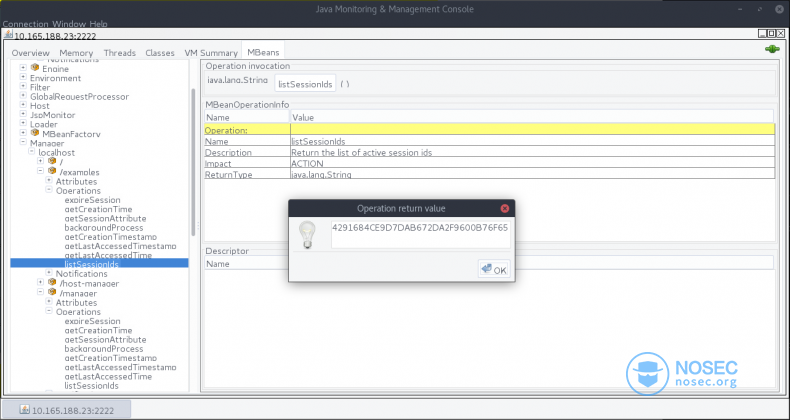Expand the Engine tree node

[x=23, y=67]
